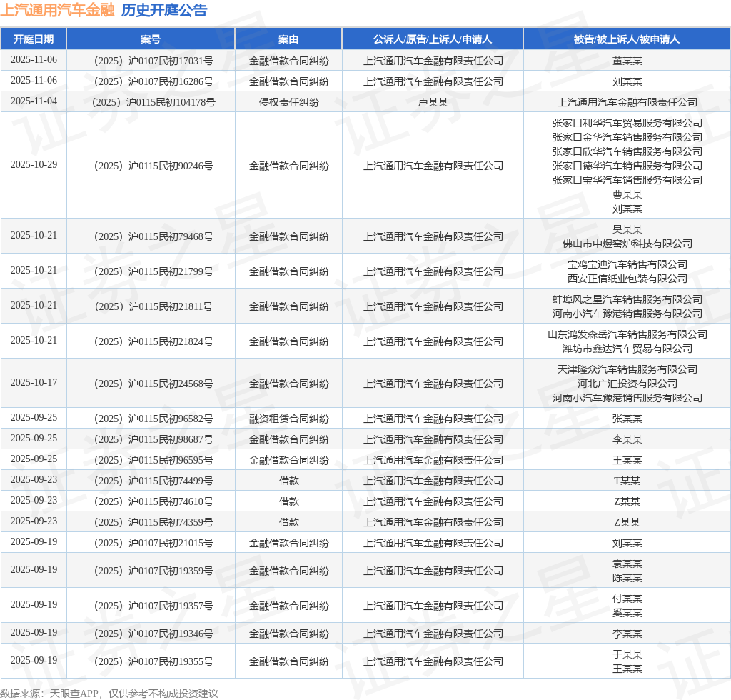The height and width of the screenshot is (700, 731).
Task: Click case number 沪0115民初96595号
Action: pyautogui.click(x=153, y=460)
